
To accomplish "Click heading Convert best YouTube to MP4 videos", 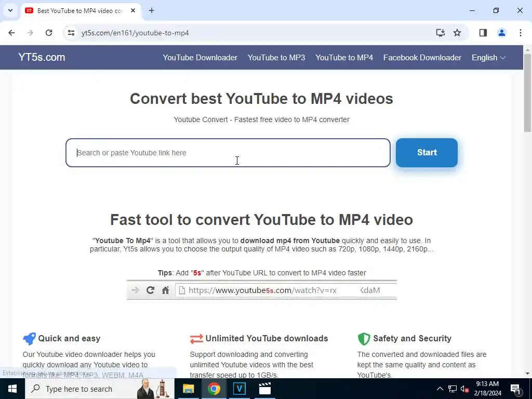I will pyautogui.click(x=262, y=99).
